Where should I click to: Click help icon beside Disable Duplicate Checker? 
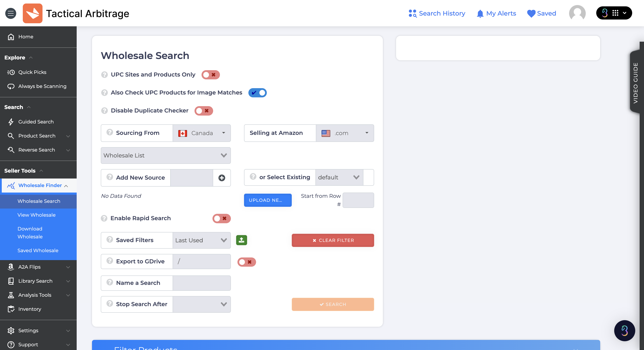(104, 111)
